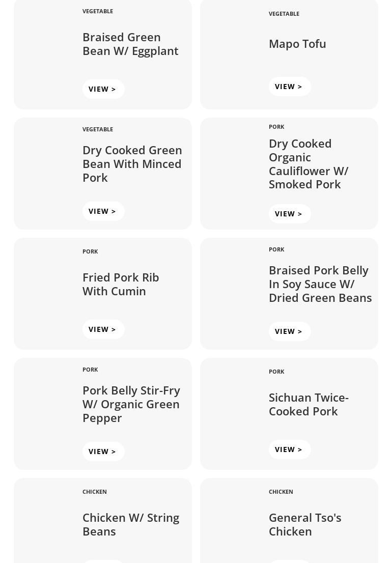The width and height of the screenshot is (392, 563).
Task: Select Braised Green Bean W/ Eggplant title
Action: coord(130,44)
